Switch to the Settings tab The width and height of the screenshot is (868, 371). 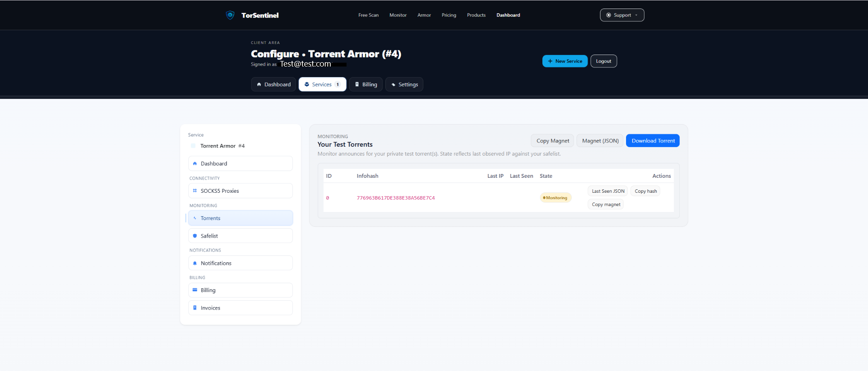pyautogui.click(x=404, y=84)
